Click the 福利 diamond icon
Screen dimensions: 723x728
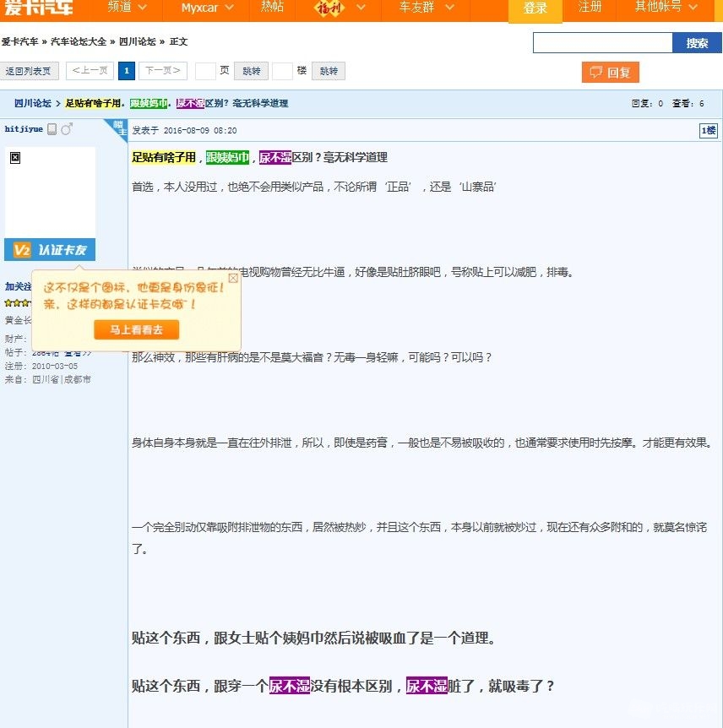(x=329, y=8)
